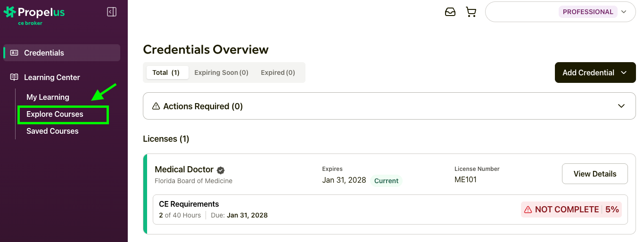644x242 pixels.
Task: Open the shopping cart icon
Action: coord(471,12)
